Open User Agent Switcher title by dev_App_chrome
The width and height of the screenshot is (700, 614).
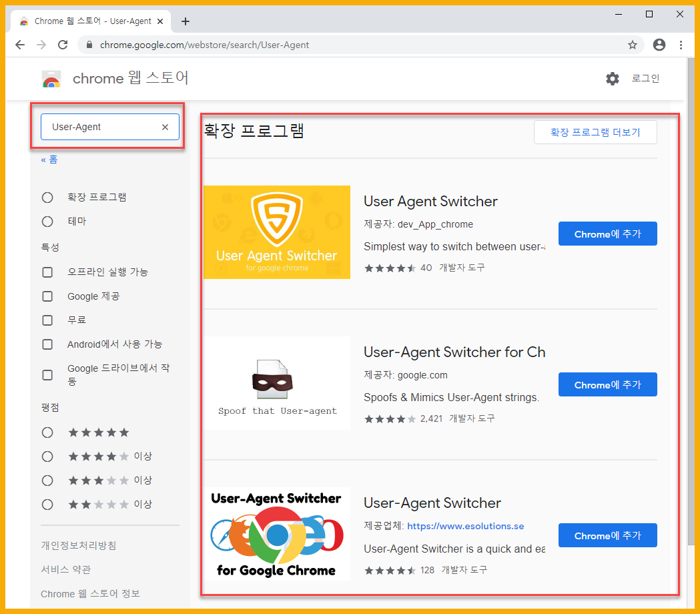(x=430, y=202)
